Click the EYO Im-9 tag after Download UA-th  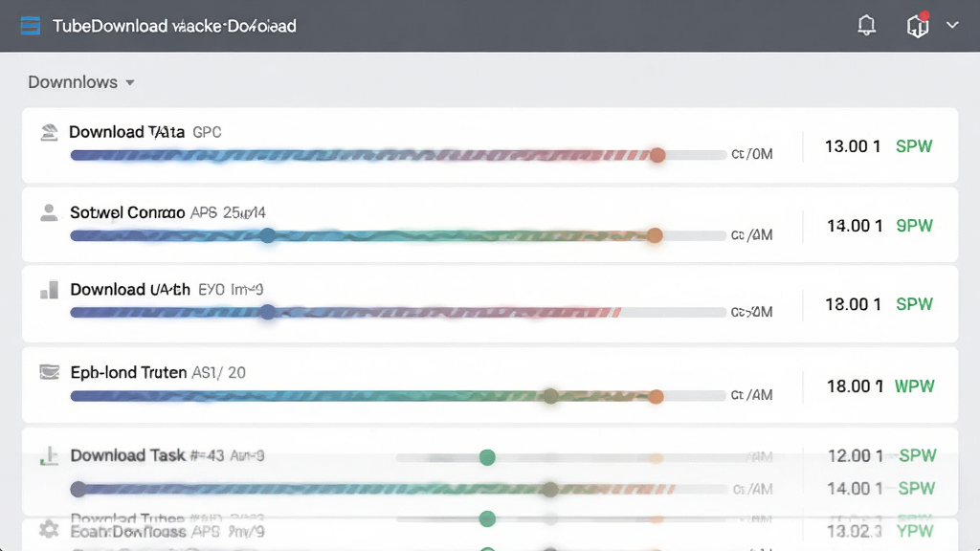tap(231, 290)
